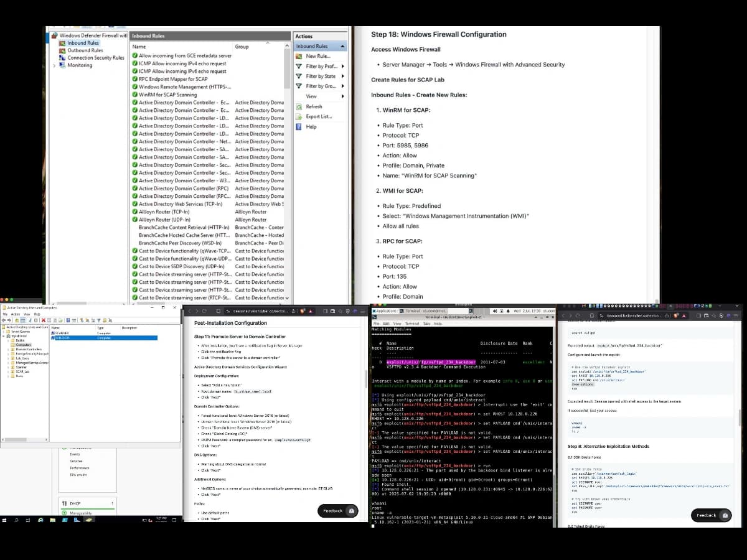Screen dimensions: 747x560
Task: Open Filter by Group submenu arrow
Action: 342,86
